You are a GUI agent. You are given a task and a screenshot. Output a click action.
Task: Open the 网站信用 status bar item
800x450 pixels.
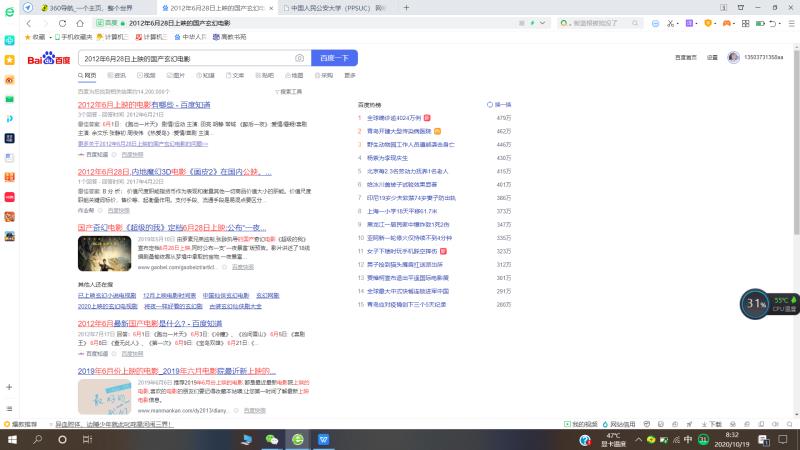[x=619, y=424]
